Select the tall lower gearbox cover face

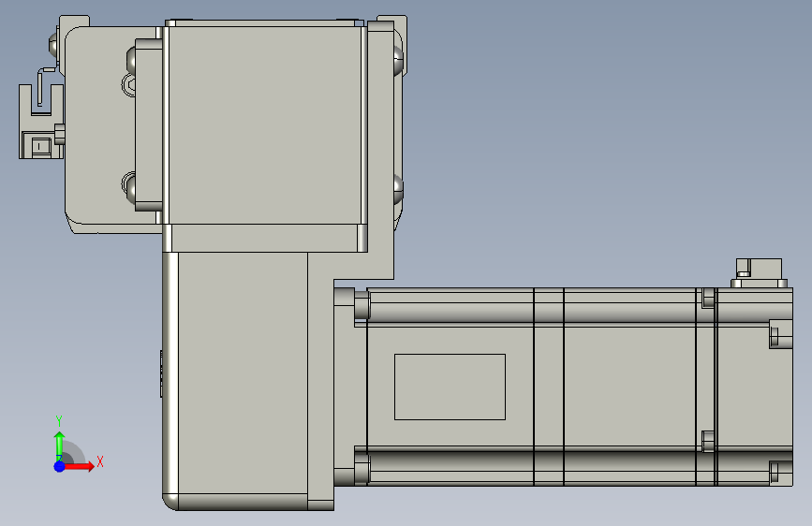coord(243,373)
